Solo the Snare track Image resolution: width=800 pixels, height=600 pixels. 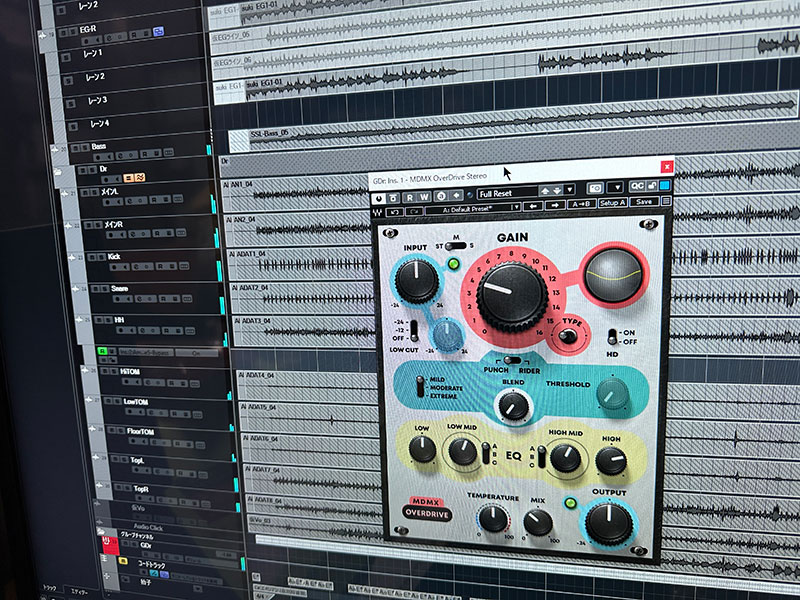click(105, 289)
